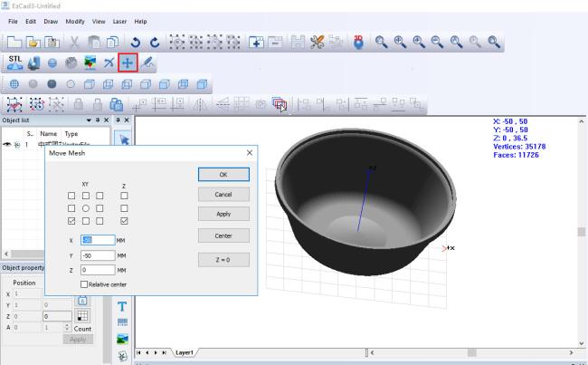The width and height of the screenshot is (588, 365).
Task: Select the Text tool in the sidebar
Action: coord(123,306)
